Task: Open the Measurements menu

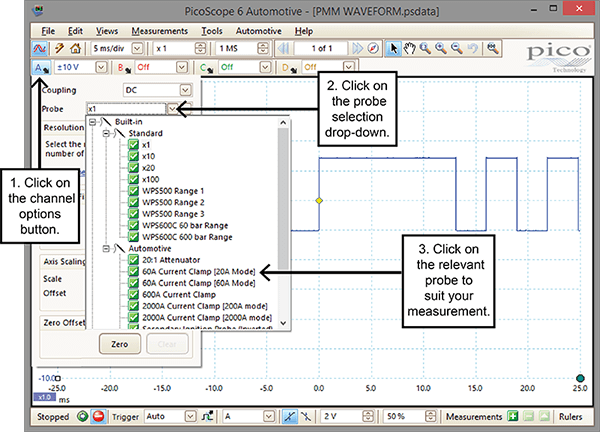Action: tap(160, 31)
